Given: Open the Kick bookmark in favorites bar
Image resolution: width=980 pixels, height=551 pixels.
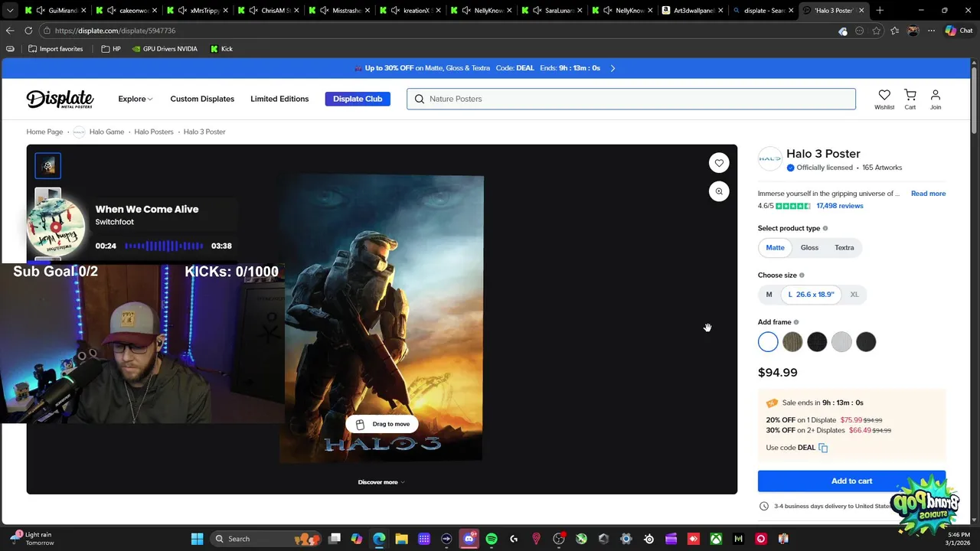Looking at the screenshot, I should [x=220, y=49].
